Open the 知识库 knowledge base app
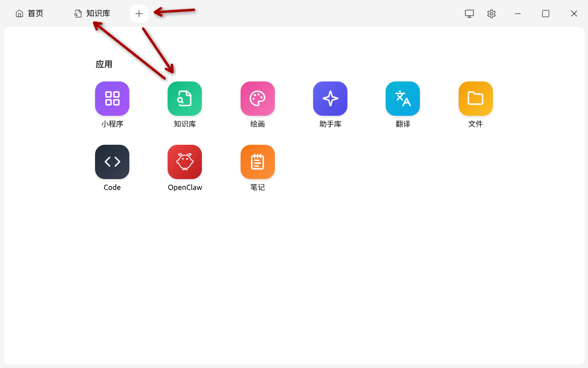 [185, 98]
